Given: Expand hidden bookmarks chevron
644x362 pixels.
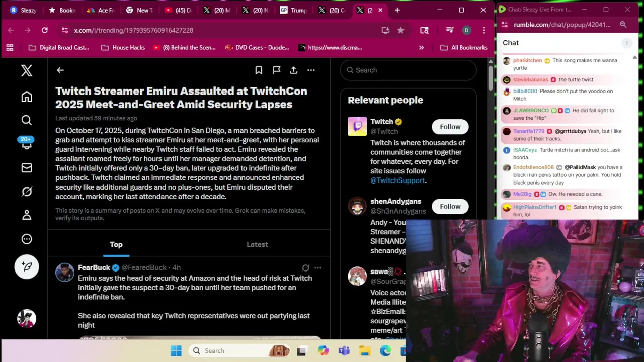Looking at the screenshot, I should coord(421,48).
